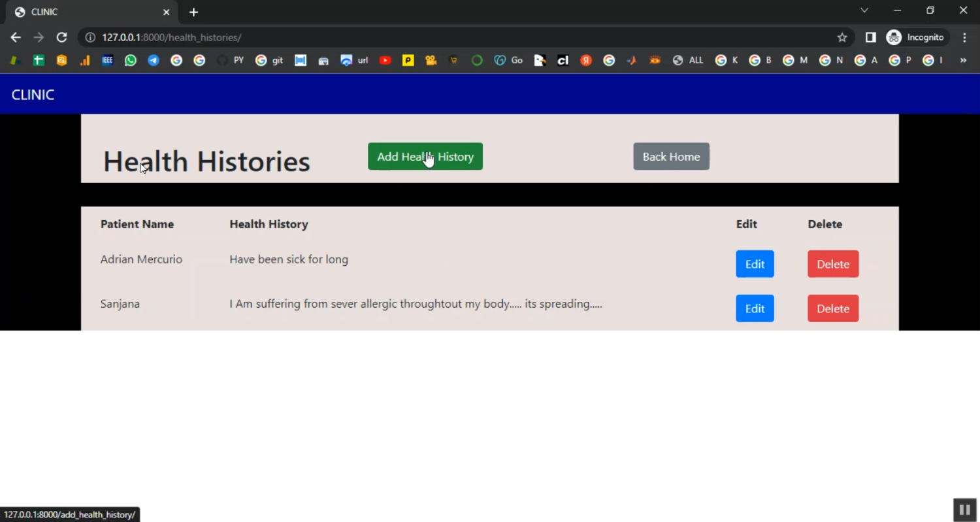
Task: Open the Go bookmark
Action: coord(508,60)
